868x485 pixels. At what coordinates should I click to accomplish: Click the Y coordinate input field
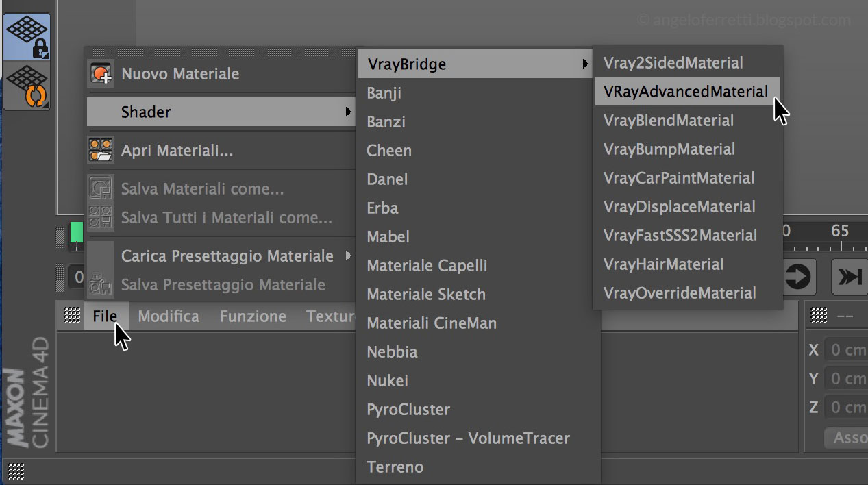point(846,379)
